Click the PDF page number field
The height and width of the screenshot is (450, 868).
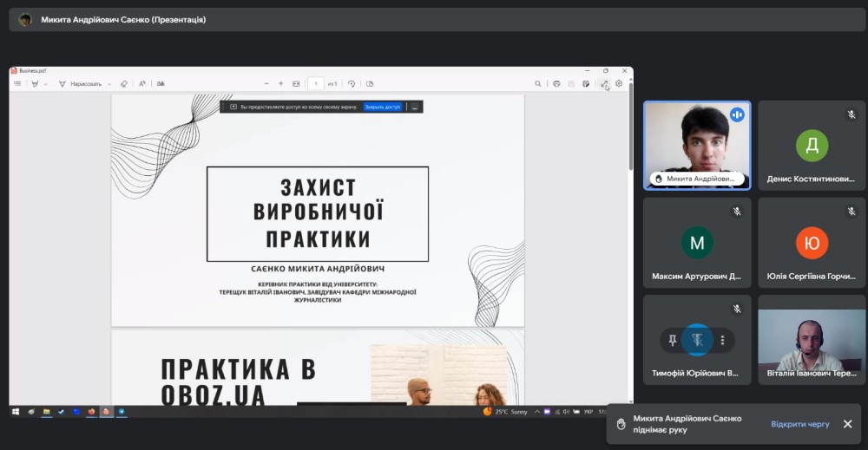coord(316,84)
